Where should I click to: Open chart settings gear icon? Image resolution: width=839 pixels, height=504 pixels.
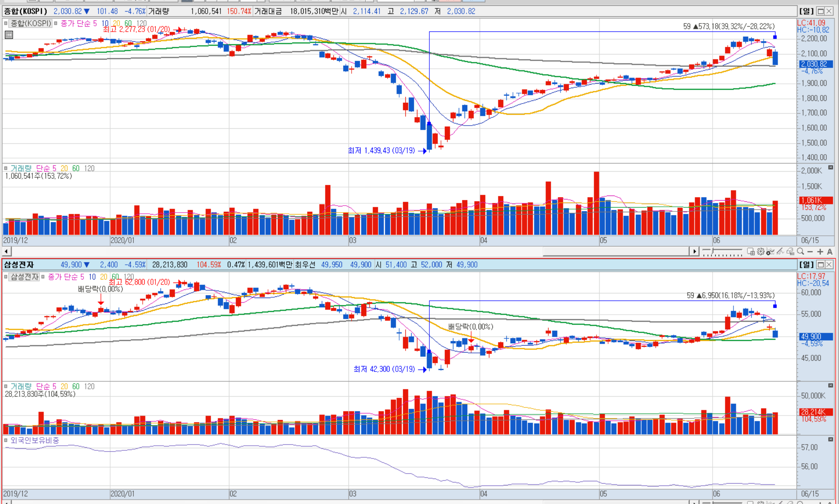(x=761, y=252)
